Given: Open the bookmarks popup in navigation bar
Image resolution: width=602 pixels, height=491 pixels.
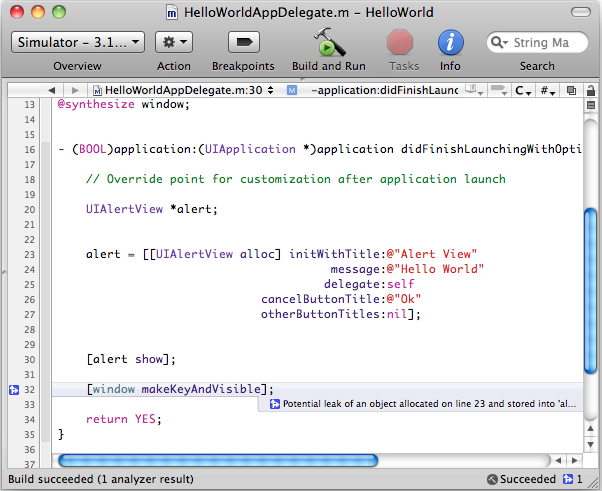Looking at the screenshot, I should click(473, 91).
